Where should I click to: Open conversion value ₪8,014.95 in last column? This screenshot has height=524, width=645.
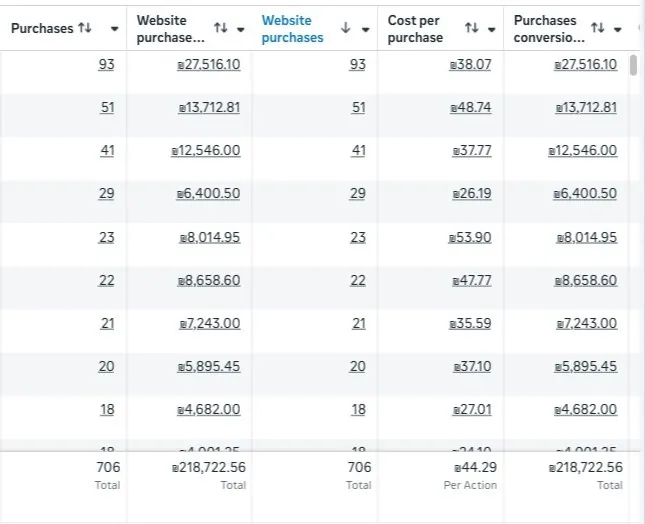[x=587, y=238]
